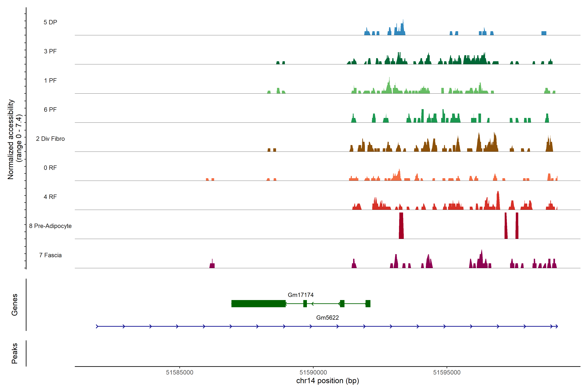Click the 3 PF track label
588x392 pixels.
pos(50,51)
